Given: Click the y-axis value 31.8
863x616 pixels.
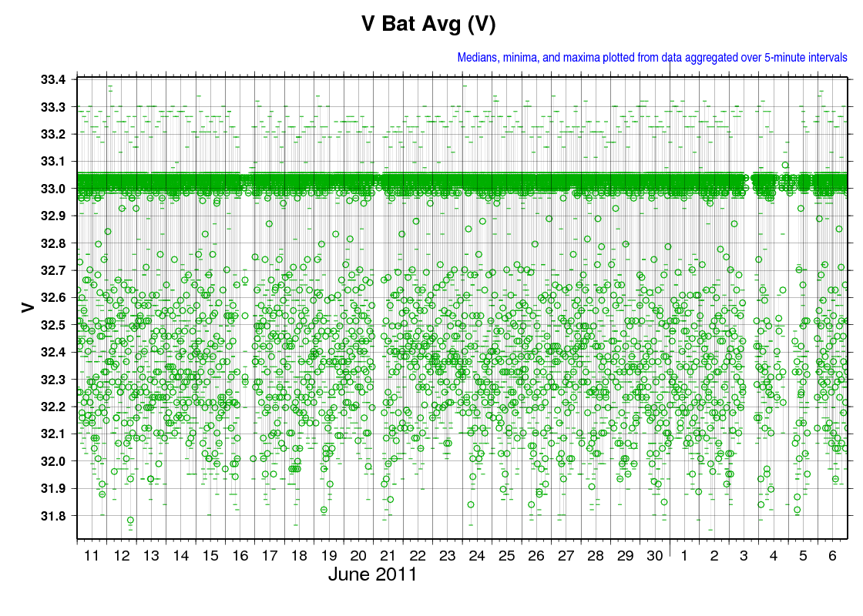Looking at the screenshot, I should [x=53, y=516].
